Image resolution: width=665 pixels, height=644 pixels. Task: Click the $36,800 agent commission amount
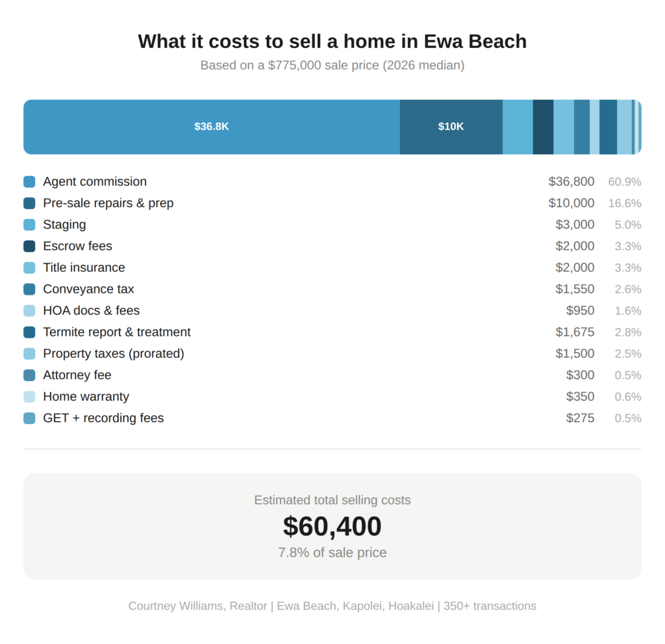point(571,182)
